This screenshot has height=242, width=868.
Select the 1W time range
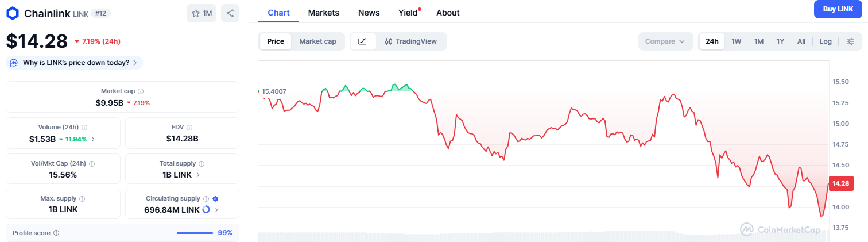tap(737, 41)
